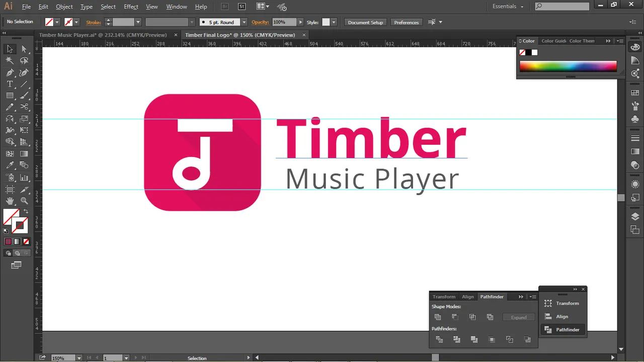Open the Essentials workspace switcher
644x362 pixels.
pos(508,6)
